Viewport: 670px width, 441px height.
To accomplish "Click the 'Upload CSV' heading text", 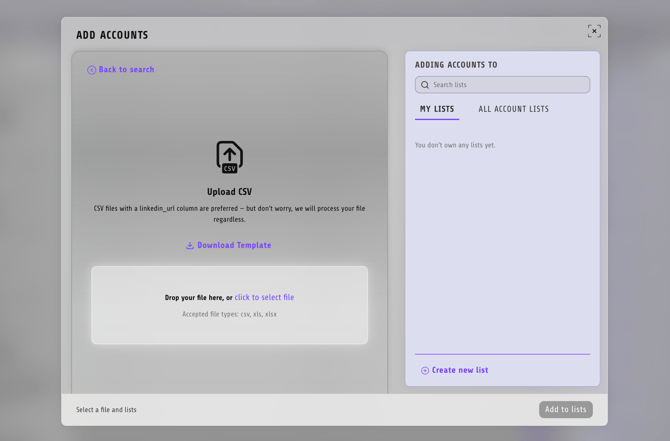I will (x=229, y=192).
